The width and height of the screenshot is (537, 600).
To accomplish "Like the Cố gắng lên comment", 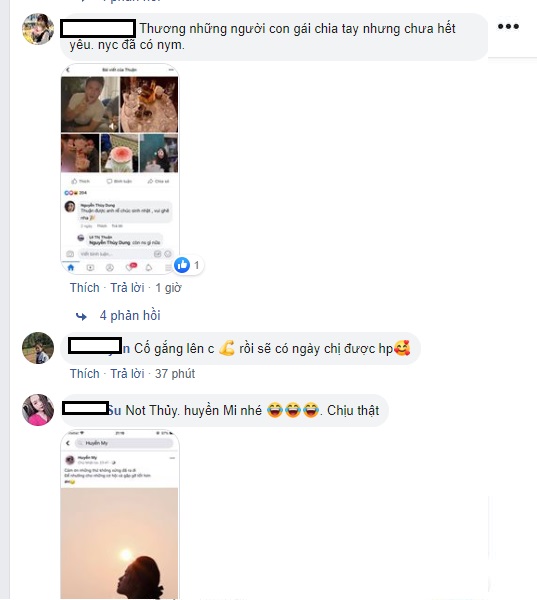I will pos(85,373).
